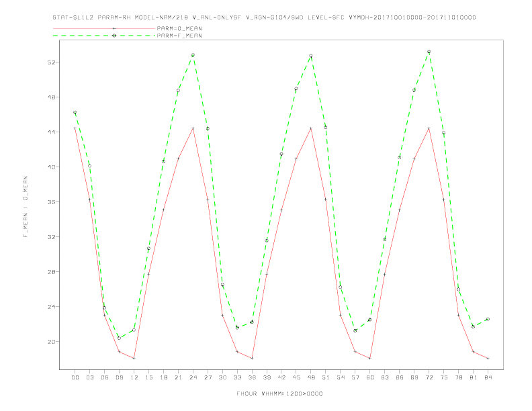532x411 pixels.
Task: Click the y-axis tick label 20
Action: tap(52, 342)
